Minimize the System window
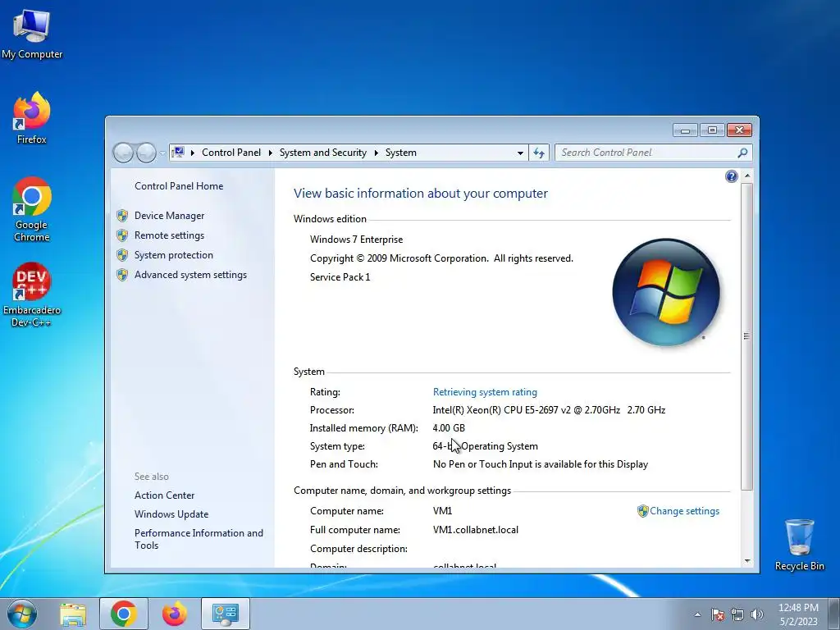Screen dimensions: 840x630 [x=685, y=130]
